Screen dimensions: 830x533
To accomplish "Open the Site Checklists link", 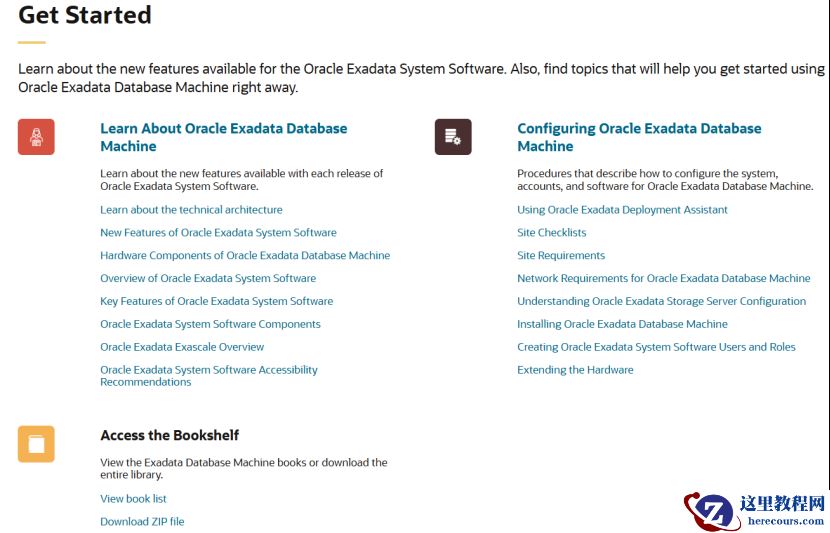I will [x=552, y=233].
